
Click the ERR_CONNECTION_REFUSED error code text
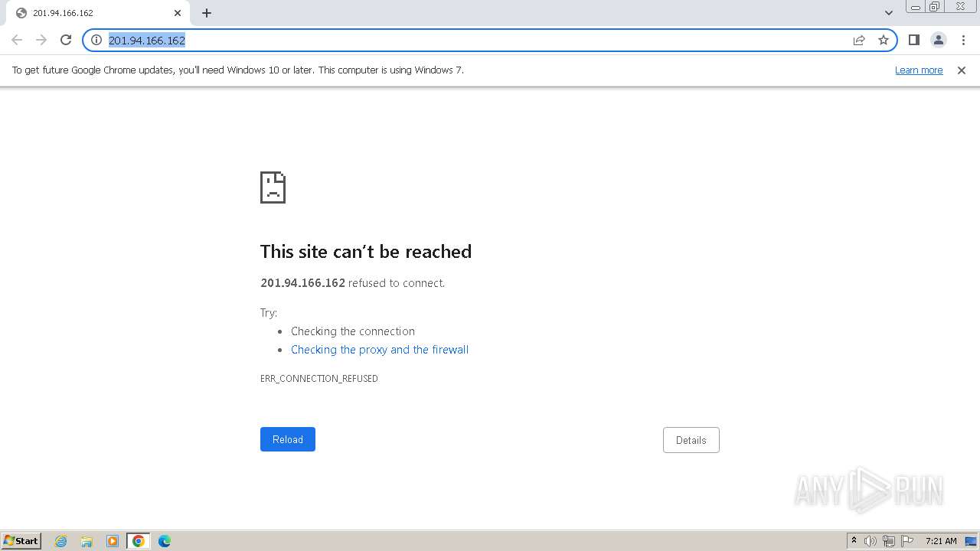click(319, 379)
